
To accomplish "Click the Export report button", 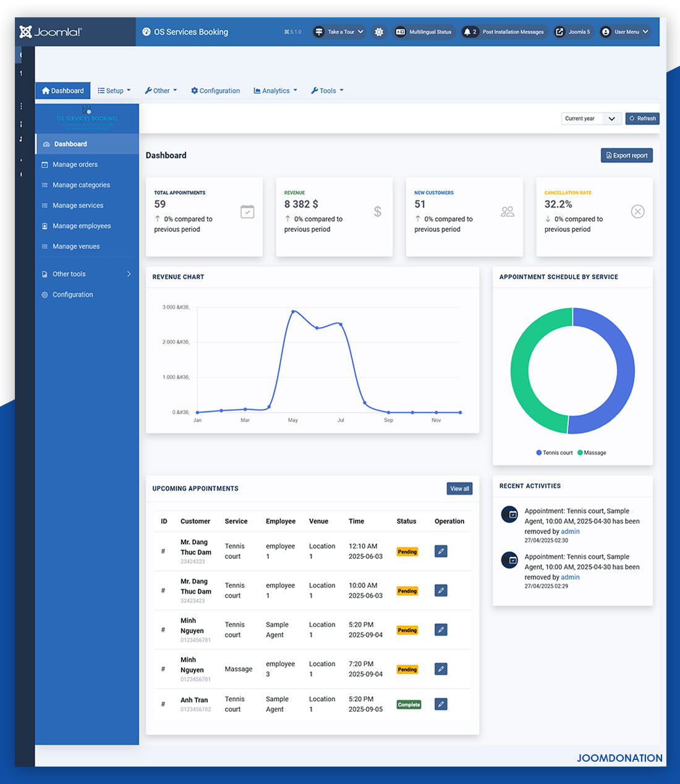I will (x=626, y=156).
